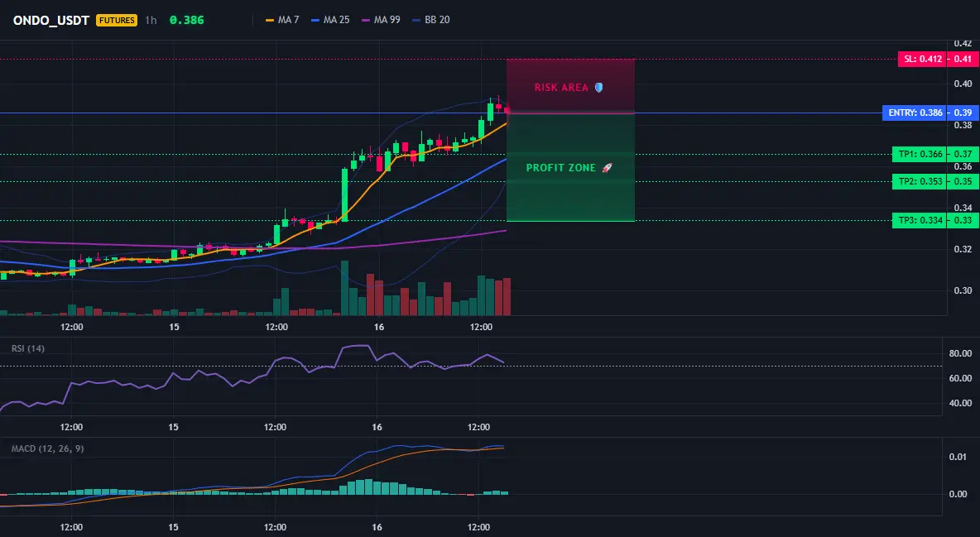This screenshot has height=537, width=980.
Task: Click the RSI (14) indicator label
Action: [28, 348]
